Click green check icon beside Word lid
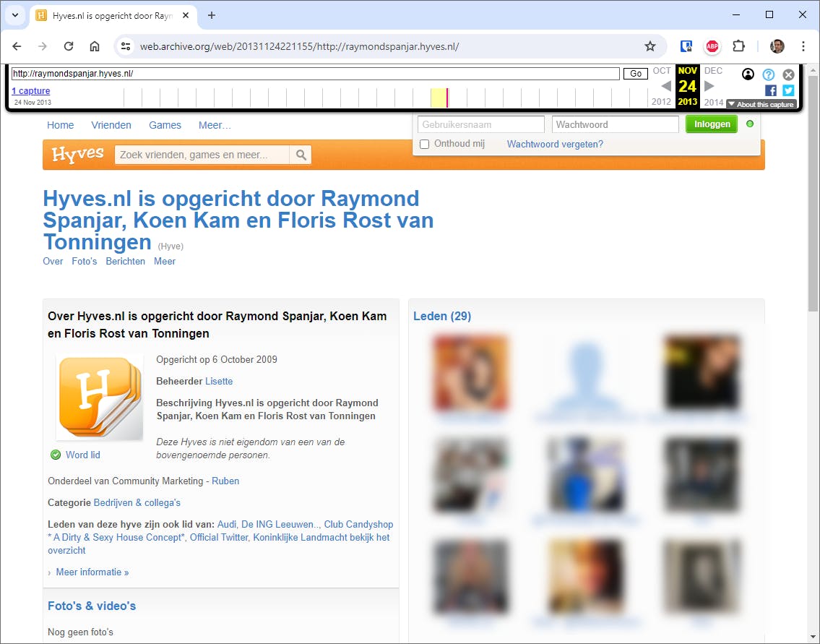Viewport: 820px width, 644px height. point(56,455)
